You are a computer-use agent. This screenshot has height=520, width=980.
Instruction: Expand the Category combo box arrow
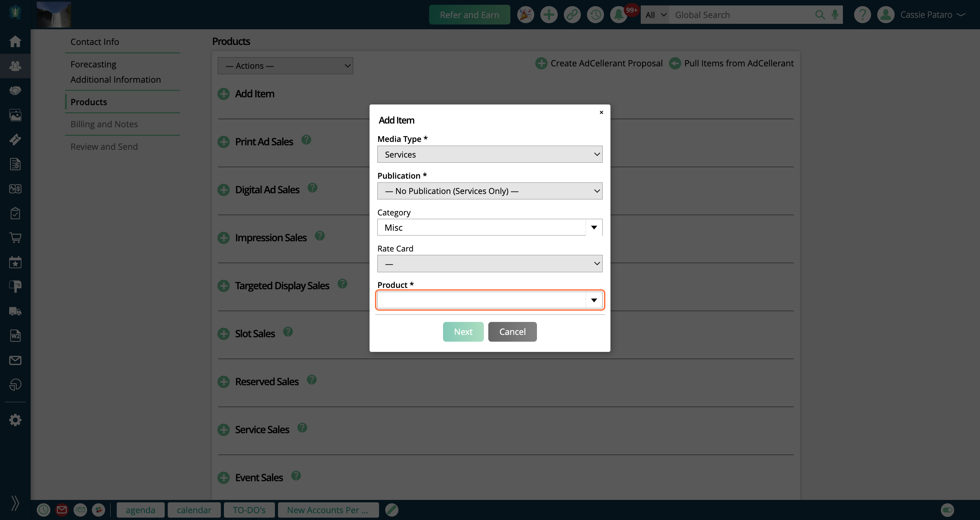593,227
